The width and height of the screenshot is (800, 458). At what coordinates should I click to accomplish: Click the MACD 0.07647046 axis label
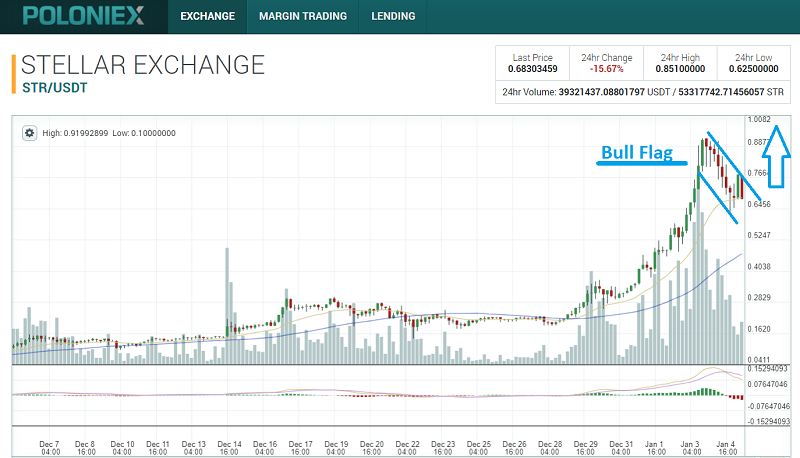point(768,384)
